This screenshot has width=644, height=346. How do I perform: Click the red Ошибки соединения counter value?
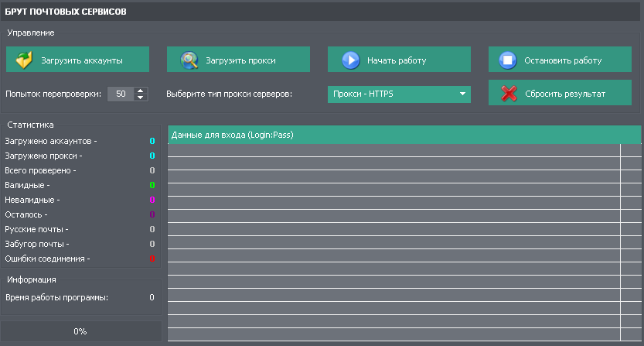(152, 259)
